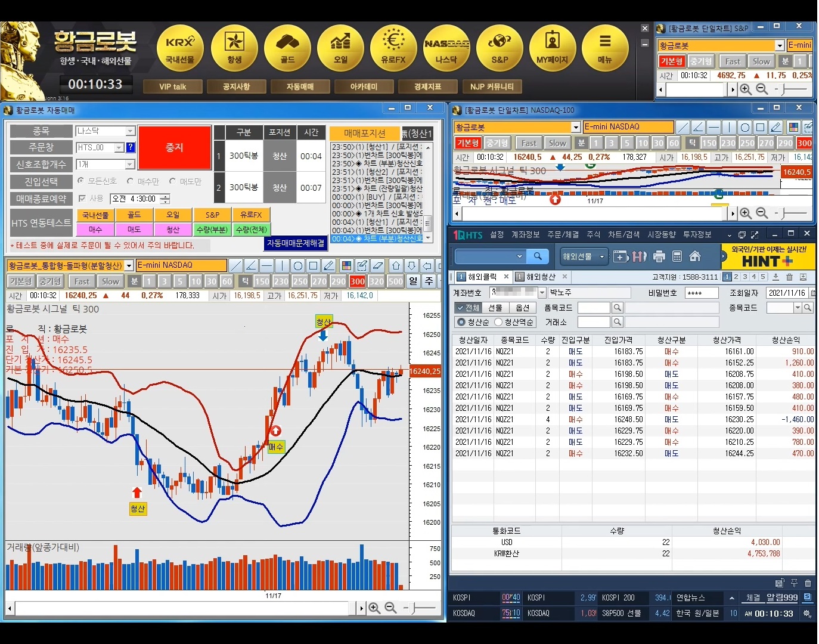Select the vertical line tool in main chart
Viewport: 819px width, 644px height.
click(x=282, y=265)
